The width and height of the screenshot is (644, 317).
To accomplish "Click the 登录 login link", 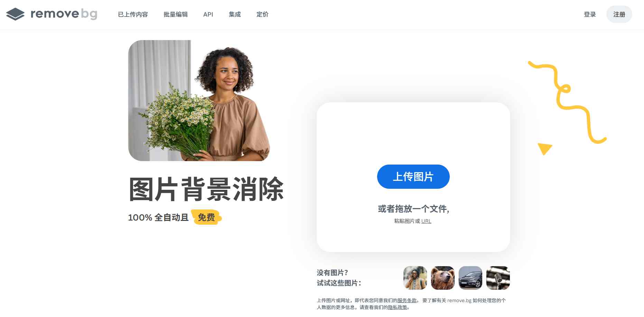I will point(590,15).
